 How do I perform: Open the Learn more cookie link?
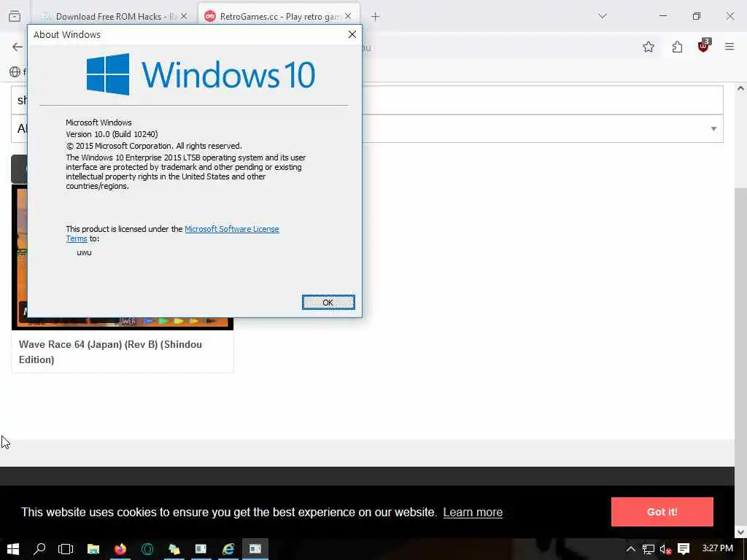pyautogui.click(x=473, y=513)
